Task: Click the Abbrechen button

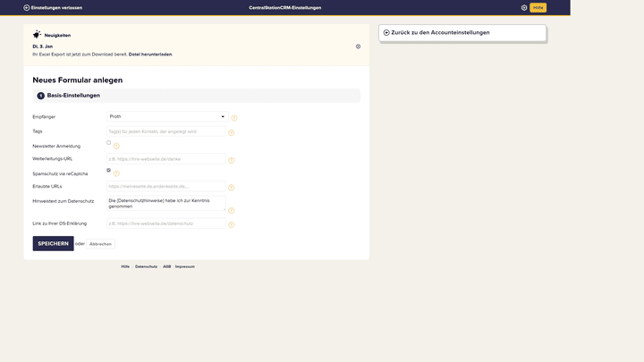Action: (100, 244)
